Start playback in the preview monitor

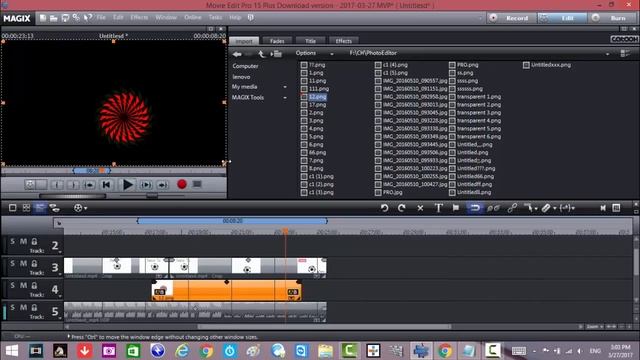(127, 185)
